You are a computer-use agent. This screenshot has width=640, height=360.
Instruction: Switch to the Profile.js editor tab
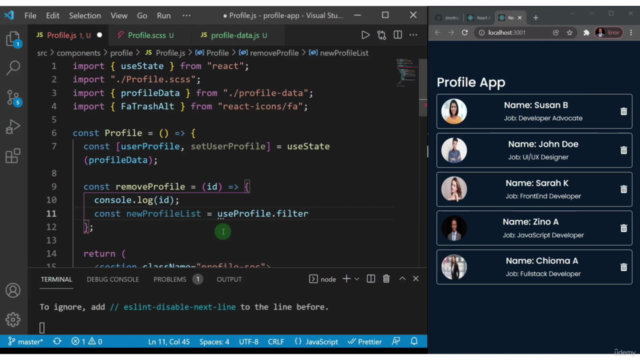coord(69,36)
